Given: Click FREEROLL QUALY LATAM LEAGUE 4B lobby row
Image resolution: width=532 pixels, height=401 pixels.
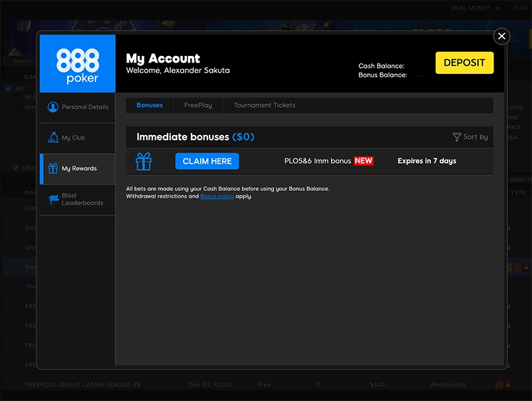Looking at the screenshot, I should pyautogui.click(x=266, y=385).
